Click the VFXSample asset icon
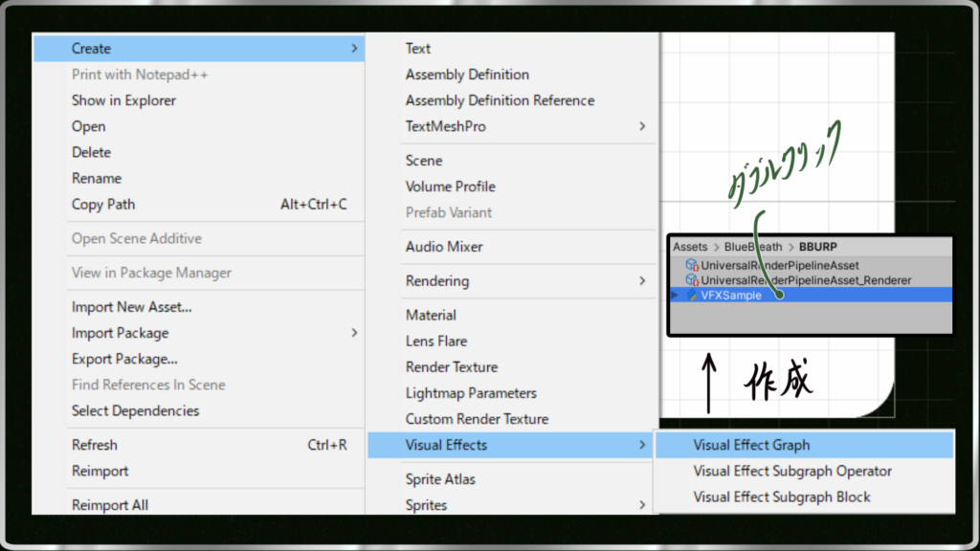Image resolution: width=980 pixels, height=551 pixels. [x=693, y=296]
